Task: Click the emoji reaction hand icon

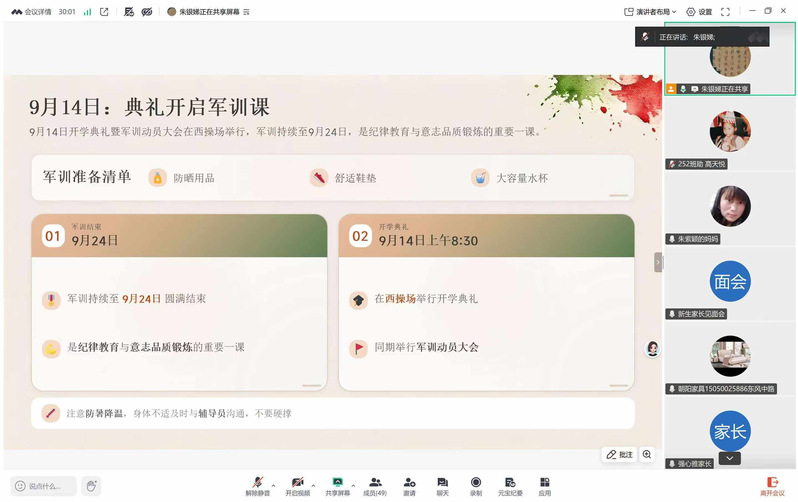Action: (x=91, y=486)
